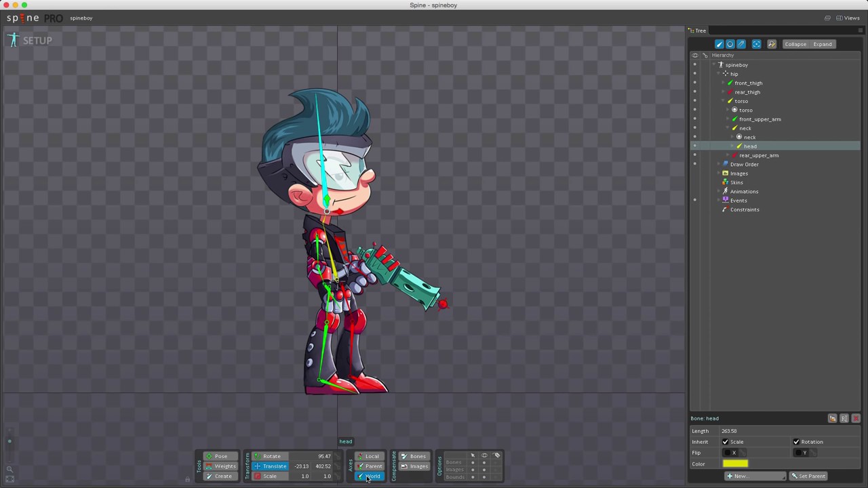This screenshot has width=868, height=488.
Task: Click the zoom magnifier icon at viewport bottom-left
Action: (9, 469)
